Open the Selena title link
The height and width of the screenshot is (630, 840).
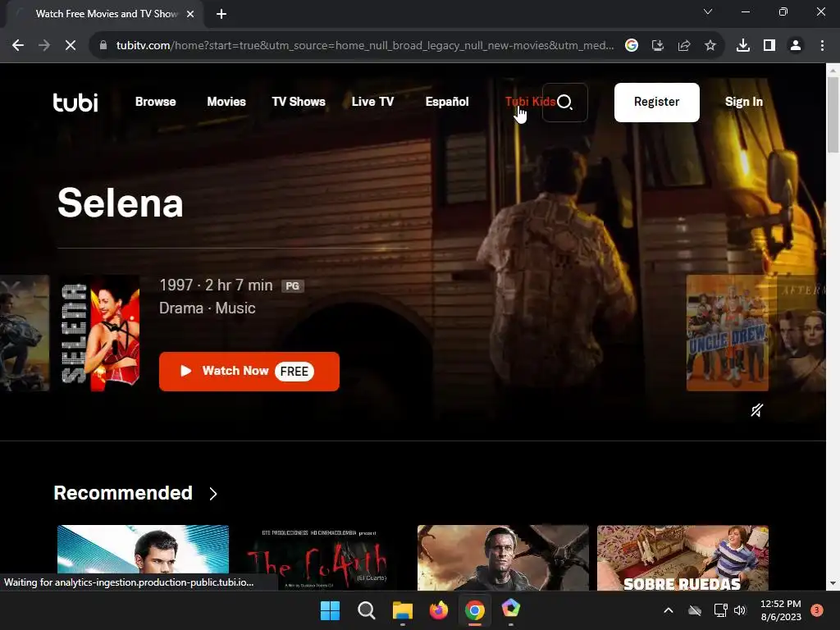pos(121,203)
